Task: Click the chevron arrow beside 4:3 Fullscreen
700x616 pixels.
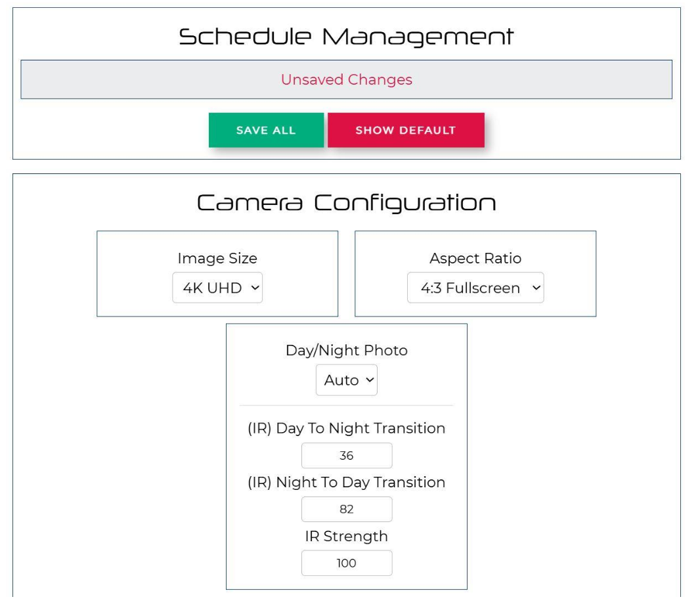Action: tap(536, 288)
